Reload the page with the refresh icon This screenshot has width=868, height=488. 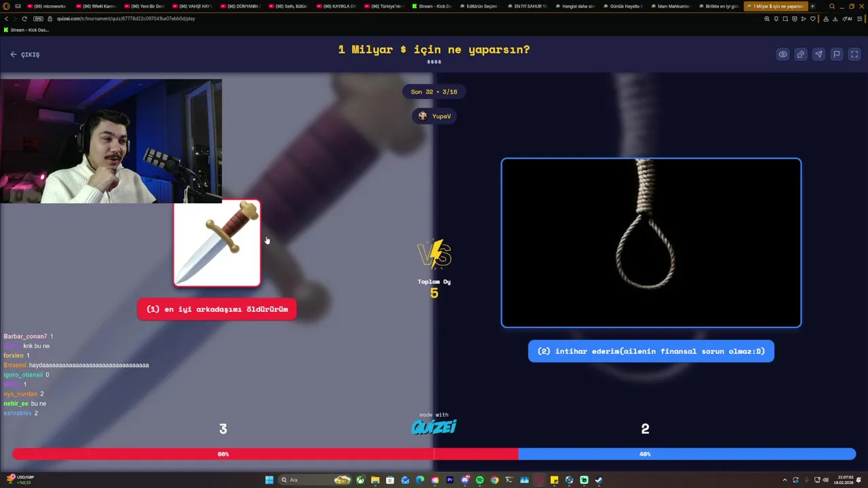pos(24,18)
